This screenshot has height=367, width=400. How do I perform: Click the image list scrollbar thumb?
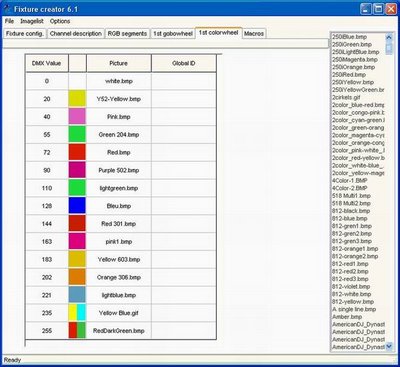click(x=389, y=48)
